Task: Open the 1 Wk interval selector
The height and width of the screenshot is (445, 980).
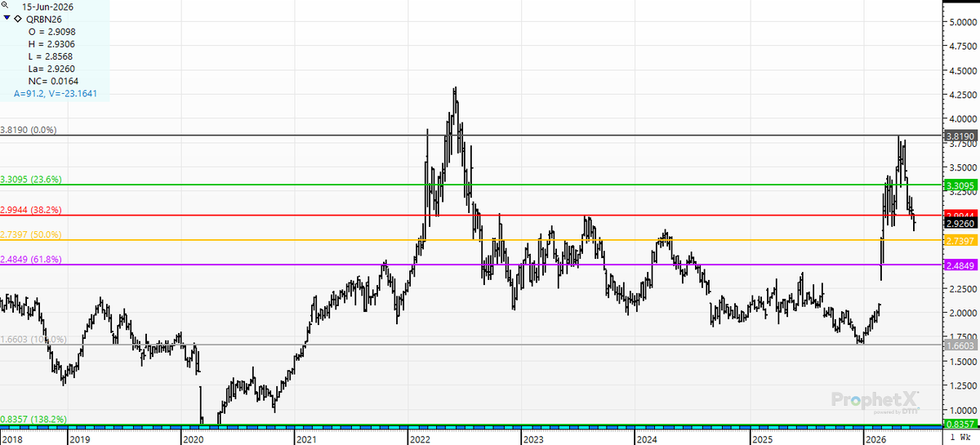Action: tap(961, 438)
